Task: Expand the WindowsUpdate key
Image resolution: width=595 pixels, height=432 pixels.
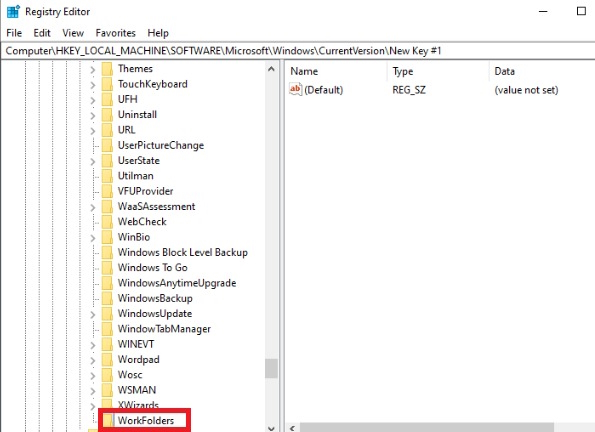Action: [x=93, y=314]
